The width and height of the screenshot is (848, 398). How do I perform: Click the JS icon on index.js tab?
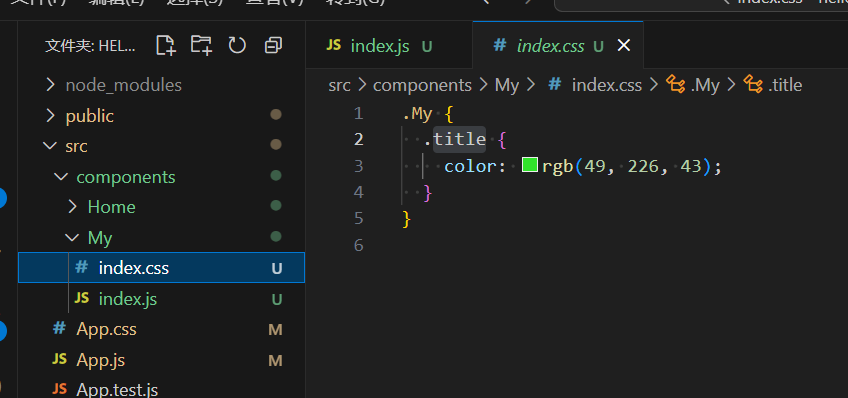tap(334, 45)
